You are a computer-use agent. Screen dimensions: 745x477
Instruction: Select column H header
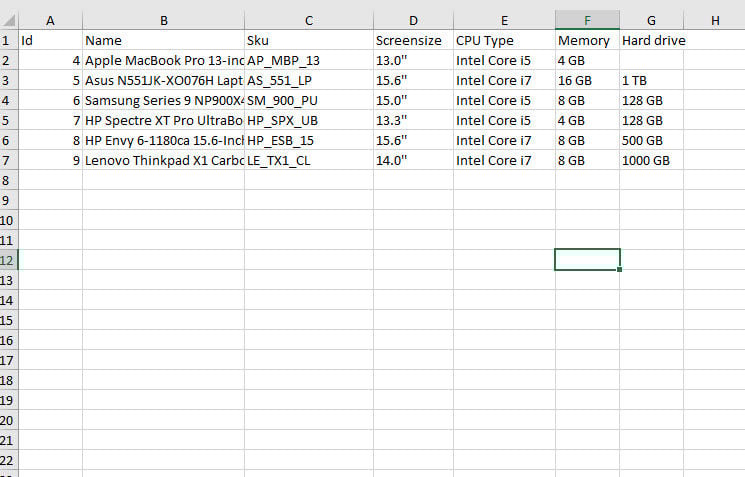click(x=715, y=20)
